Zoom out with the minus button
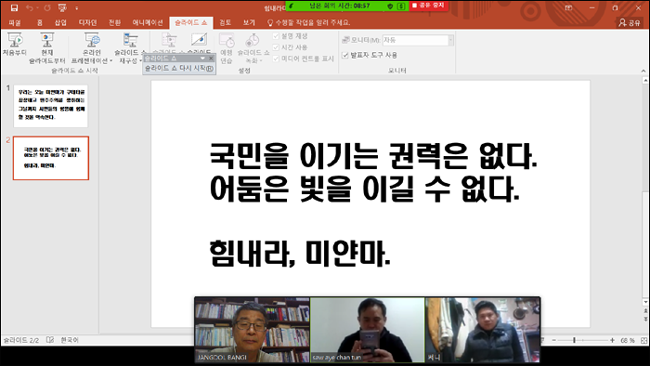 pos(554,340)
